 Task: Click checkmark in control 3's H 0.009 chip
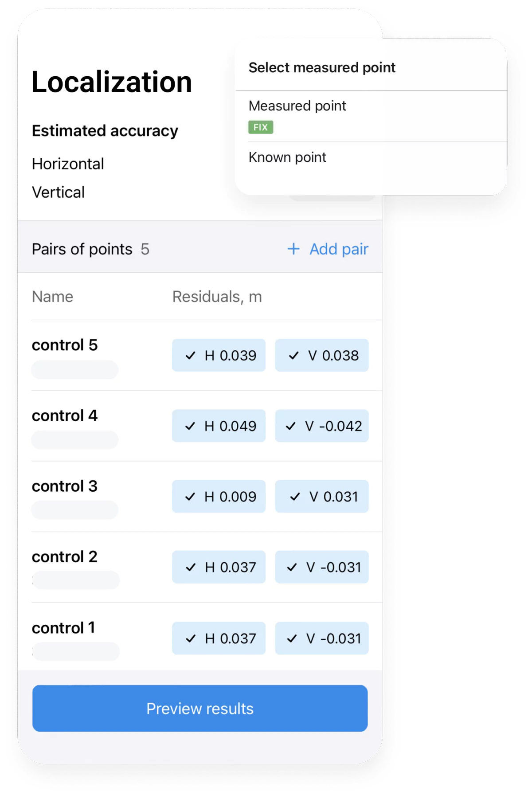pyautogui.click(x=191, y=496)
